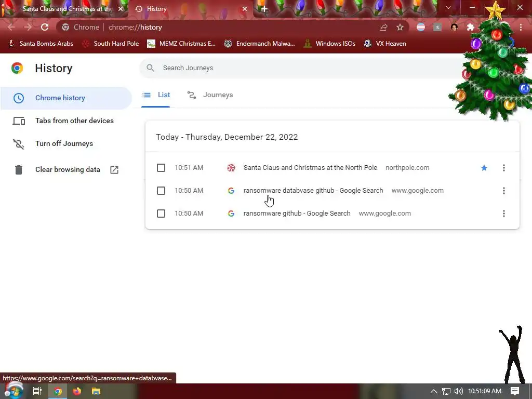532x399 pixels.
Task: Launch Firefox from the taskbar
Action: coord(77,391)
